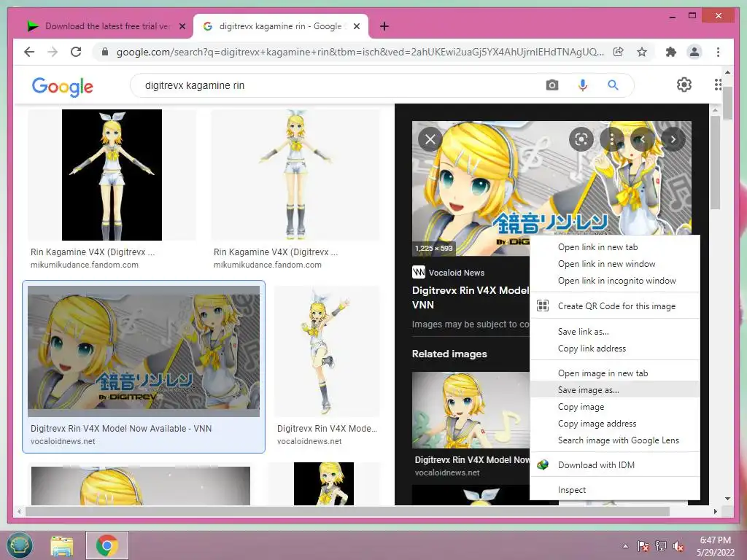Click the horizontal scrollbar at page bottom
Viewport: 747px width, 560px height.
tap(348, 511)
